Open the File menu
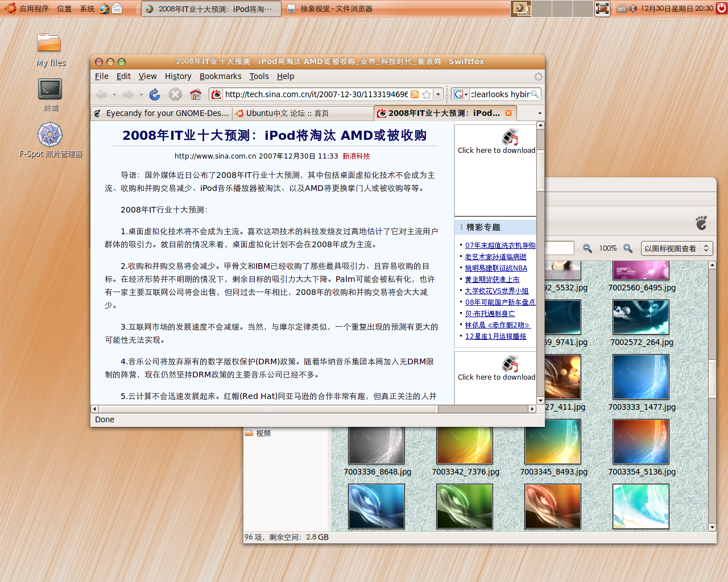 coord(102,76)
